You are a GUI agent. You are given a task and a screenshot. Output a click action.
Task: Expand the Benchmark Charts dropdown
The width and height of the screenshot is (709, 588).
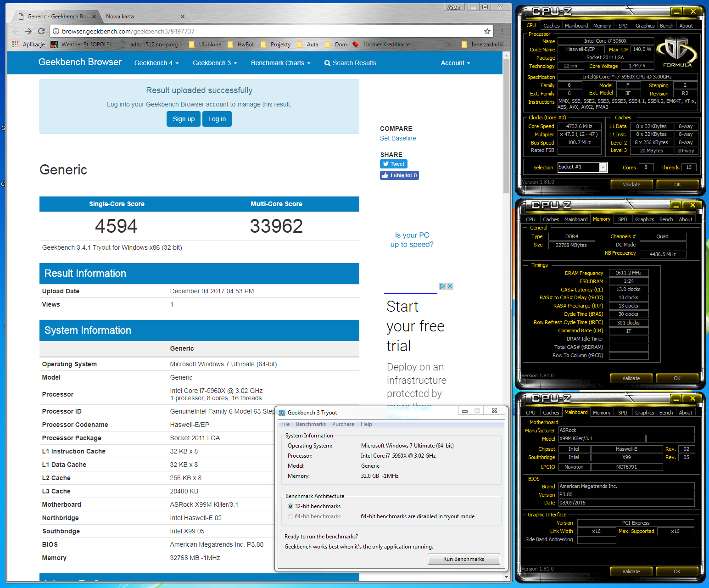tap(281, 63)
